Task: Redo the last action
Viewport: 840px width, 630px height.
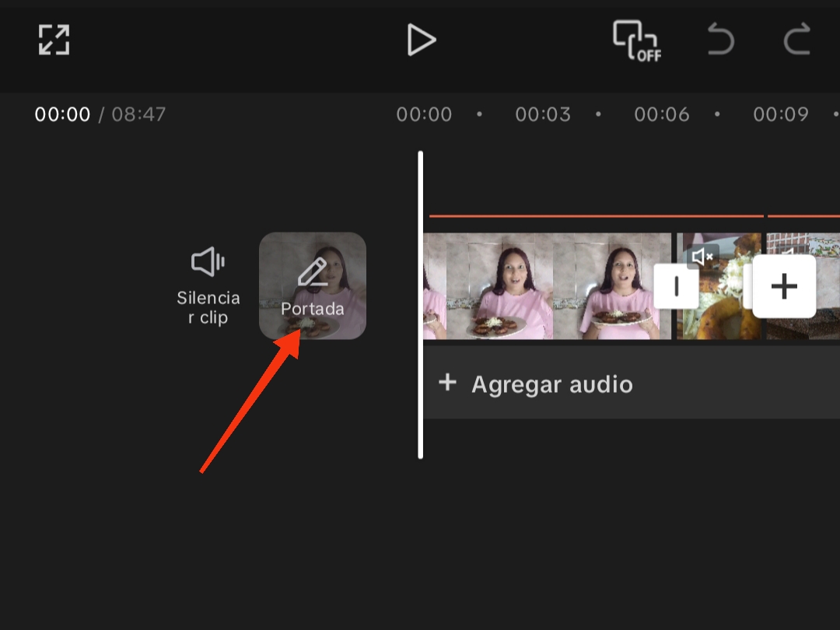Action: tap(797, 39)
